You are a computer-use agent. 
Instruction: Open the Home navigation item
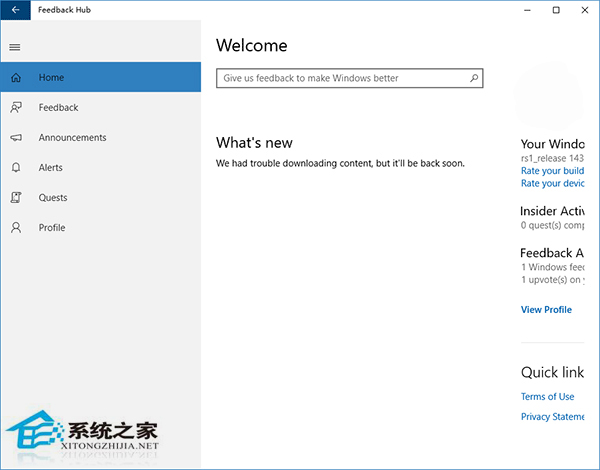pyautogui.click(x=101, y=77)
